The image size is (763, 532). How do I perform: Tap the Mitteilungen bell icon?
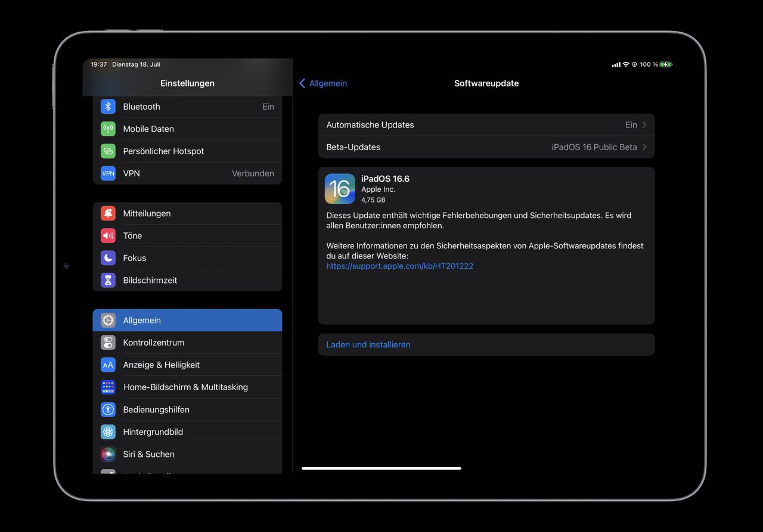pos(108,213)
